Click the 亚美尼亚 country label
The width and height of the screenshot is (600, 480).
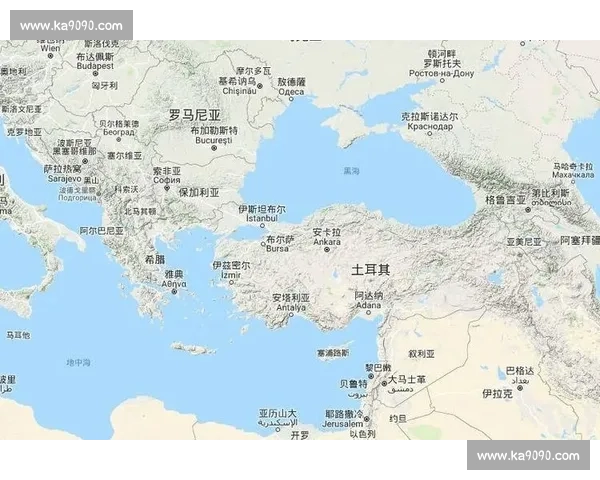tap(524, 242)
